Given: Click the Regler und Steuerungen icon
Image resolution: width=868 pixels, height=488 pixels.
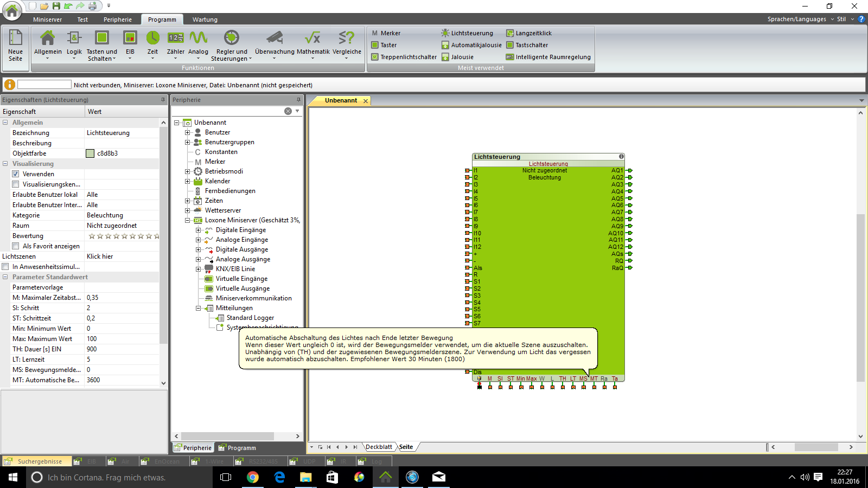Looking at the screenshot, I should pos(232,39).
